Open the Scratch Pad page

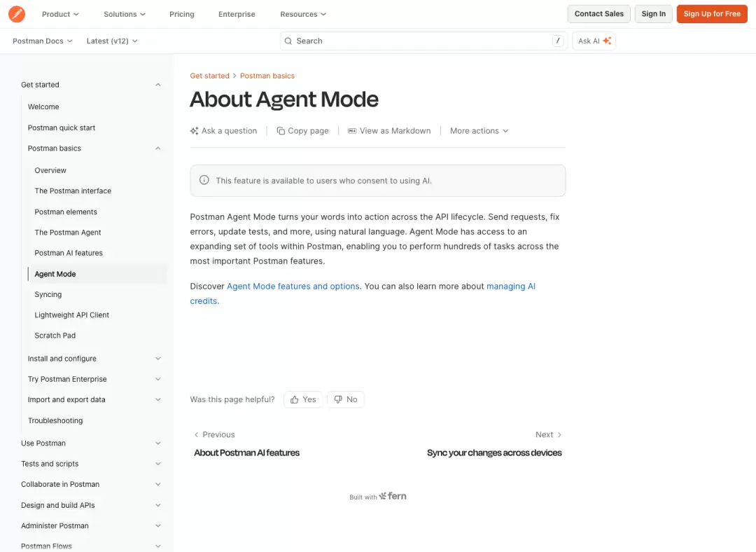pos(55,336)
